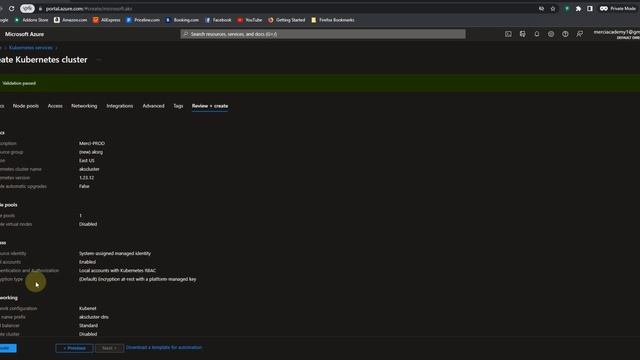This screenshot has height=360, width=640.
Task: Click the browser address bar URL
Action: (89, 9)
